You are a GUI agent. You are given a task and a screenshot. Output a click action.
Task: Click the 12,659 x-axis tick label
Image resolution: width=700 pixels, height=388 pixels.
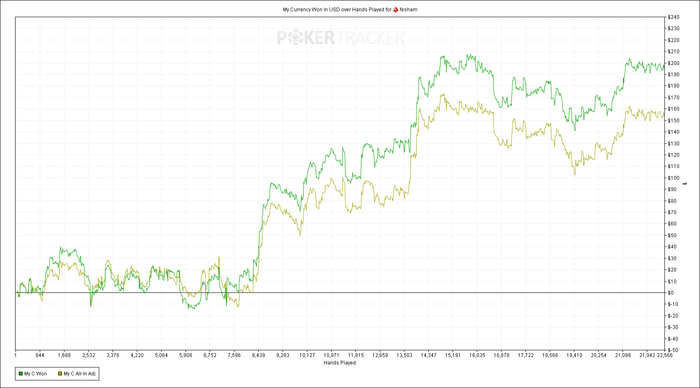(379, 355)
